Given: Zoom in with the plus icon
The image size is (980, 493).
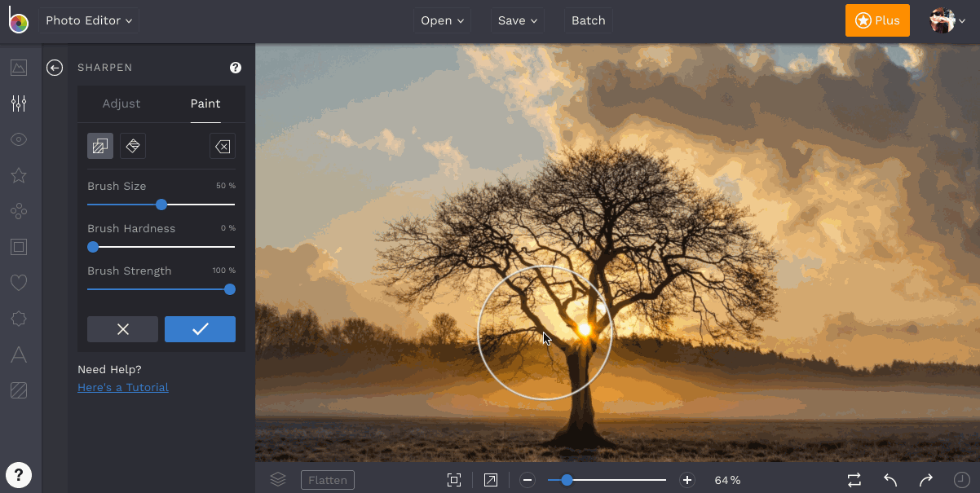Looking at the screenshot, I should (x=687, y=480).
